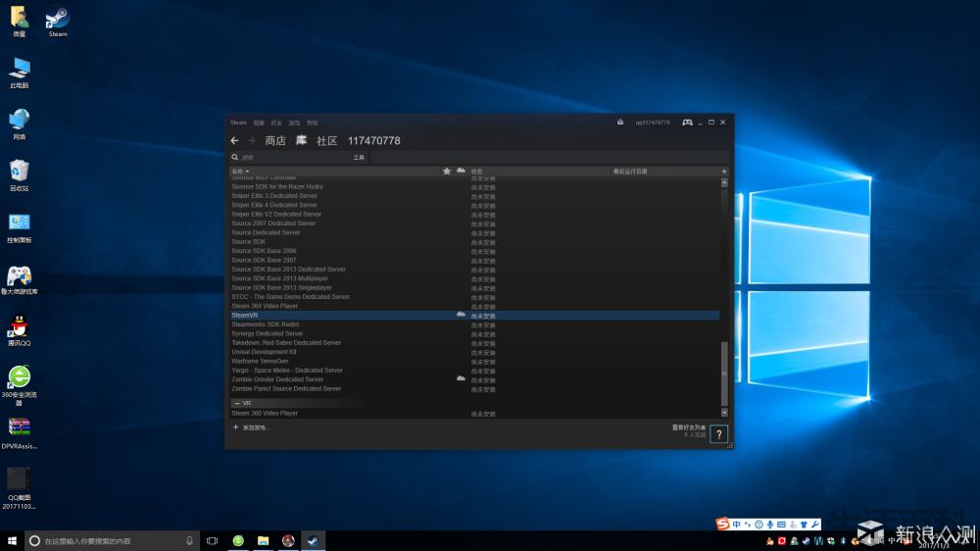This screenshot has width=980, height=551.
Task: Open Steam desktop shortcut
Action: point(58,22)
